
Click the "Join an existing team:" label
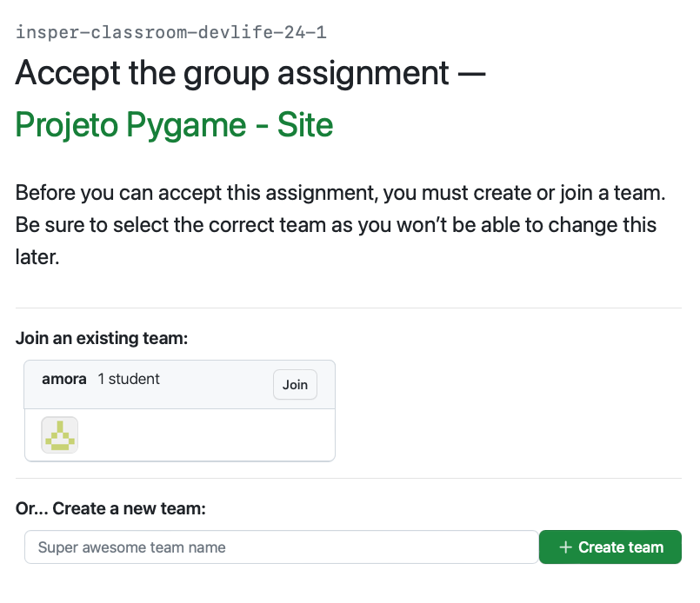click(102, 338)
